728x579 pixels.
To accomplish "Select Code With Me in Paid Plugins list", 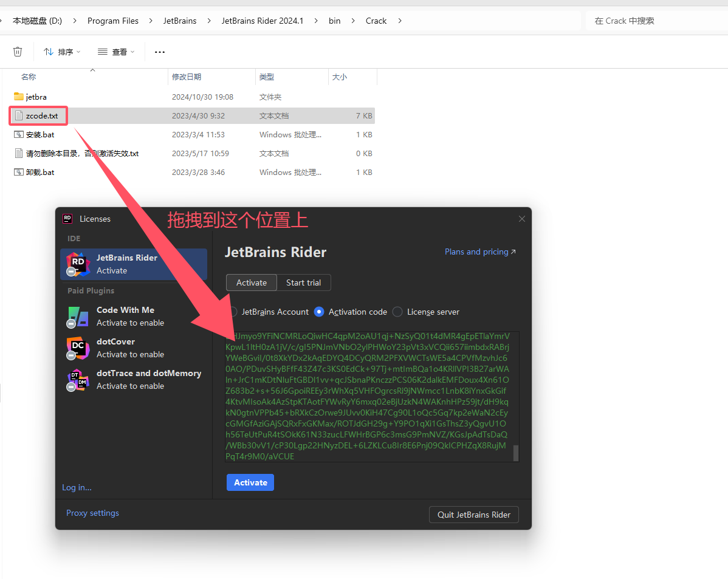I will (134, 316).
